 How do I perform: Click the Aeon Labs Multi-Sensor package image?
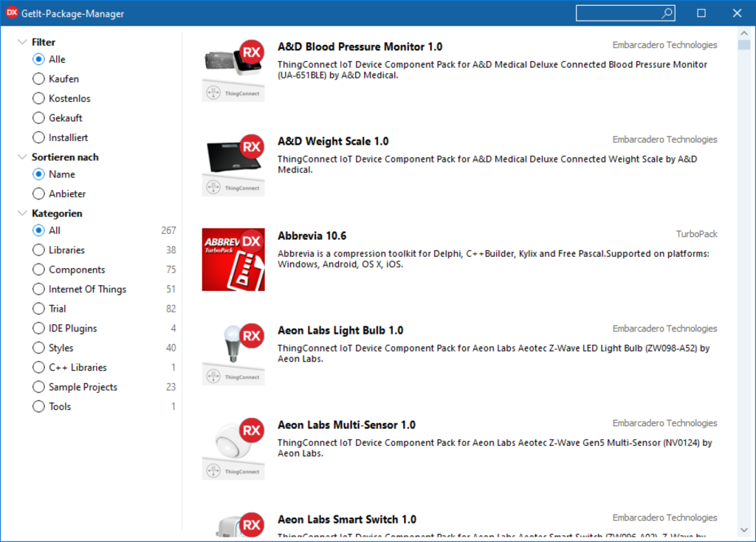(233, 448)
